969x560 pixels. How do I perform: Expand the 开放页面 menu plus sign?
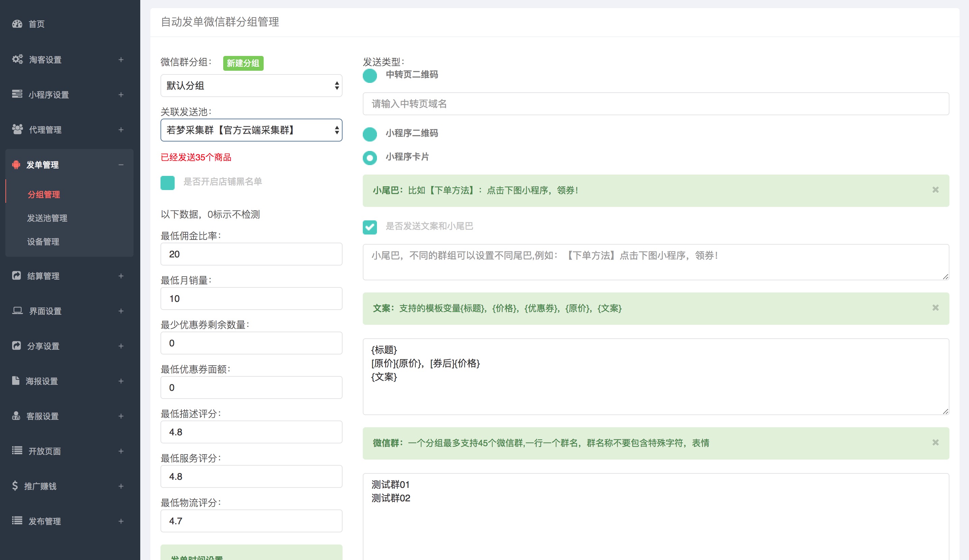click(x=121, y=451)
